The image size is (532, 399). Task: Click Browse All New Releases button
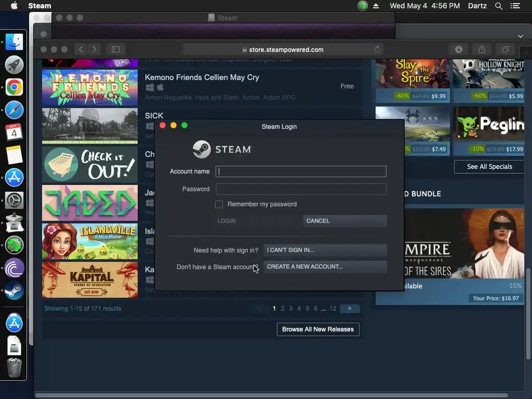pos(318,329)
